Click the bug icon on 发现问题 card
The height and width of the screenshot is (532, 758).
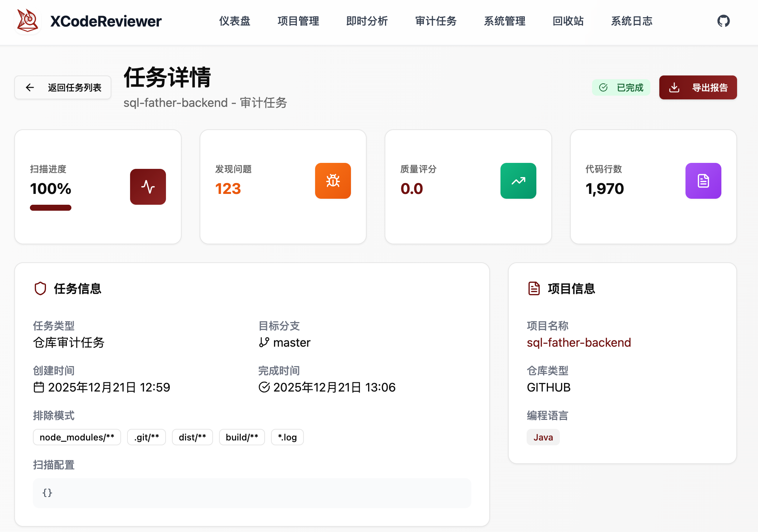[x=333, y=181]
